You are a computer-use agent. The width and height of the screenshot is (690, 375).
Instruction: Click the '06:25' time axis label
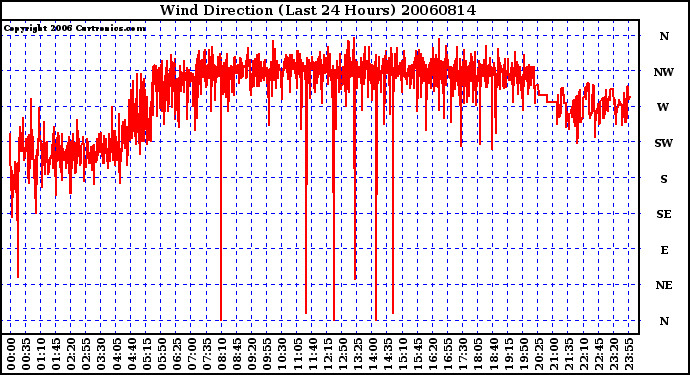tap(177, 354)
